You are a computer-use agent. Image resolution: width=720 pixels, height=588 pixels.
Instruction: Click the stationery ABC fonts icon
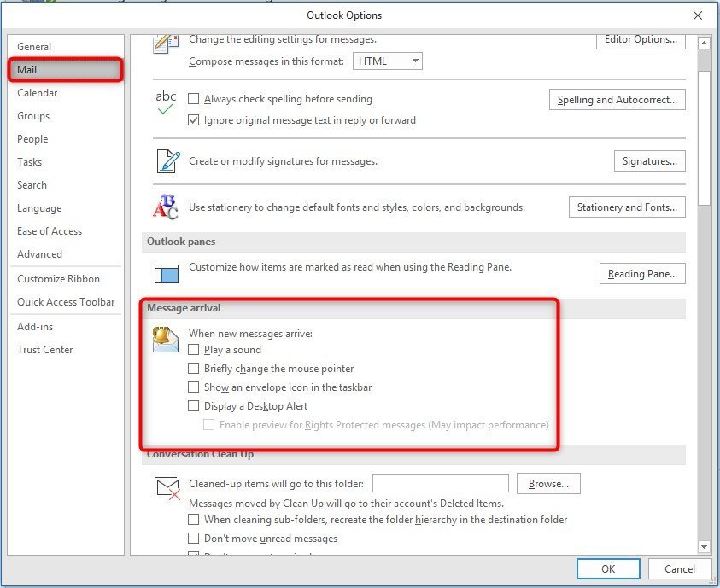click(x=166, y=207)
